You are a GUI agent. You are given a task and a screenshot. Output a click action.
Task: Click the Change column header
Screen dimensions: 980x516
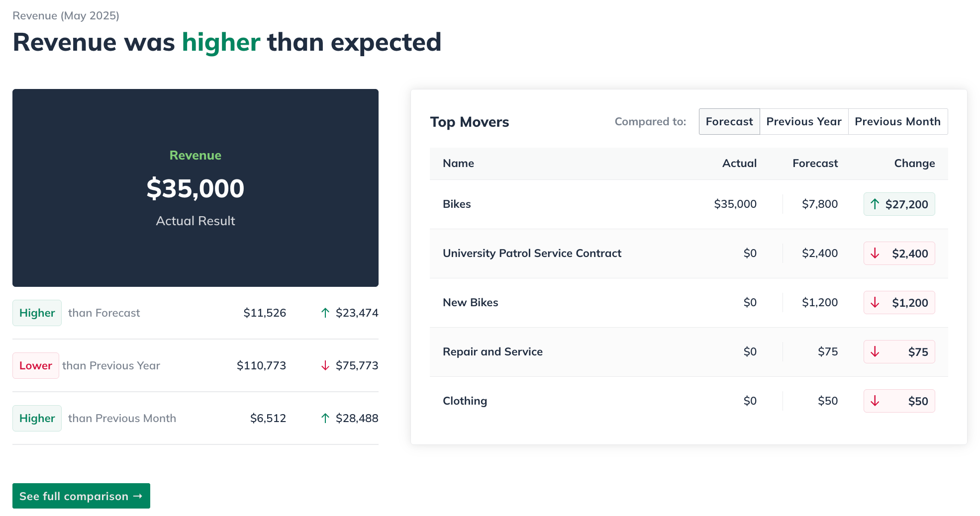tap(914, 164)
